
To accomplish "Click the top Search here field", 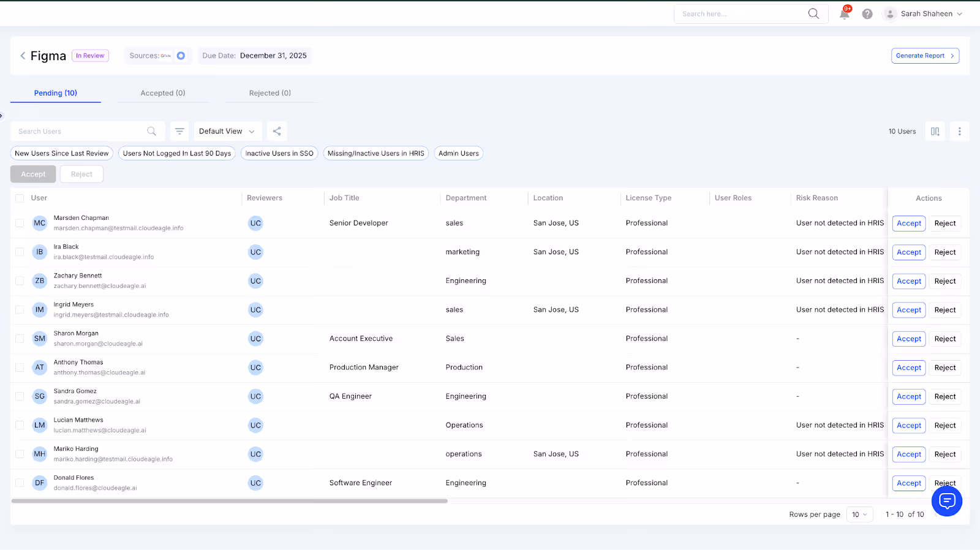I will [x=751, y=14].
